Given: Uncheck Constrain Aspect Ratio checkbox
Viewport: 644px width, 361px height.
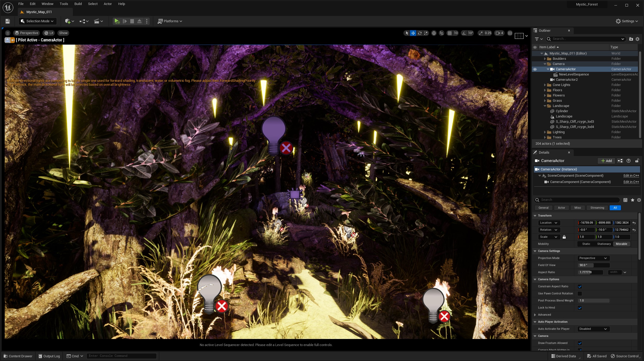Looking at the screenshot, I should pos(580,287).
